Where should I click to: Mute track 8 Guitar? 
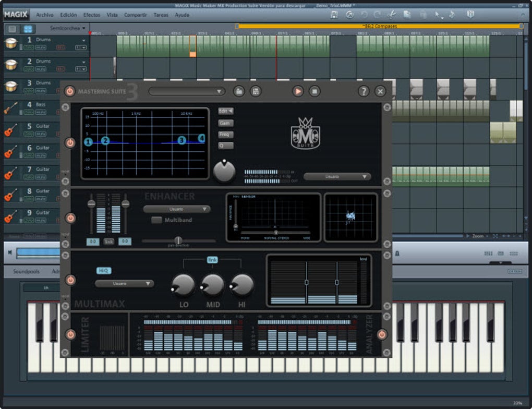click(41, 199)
